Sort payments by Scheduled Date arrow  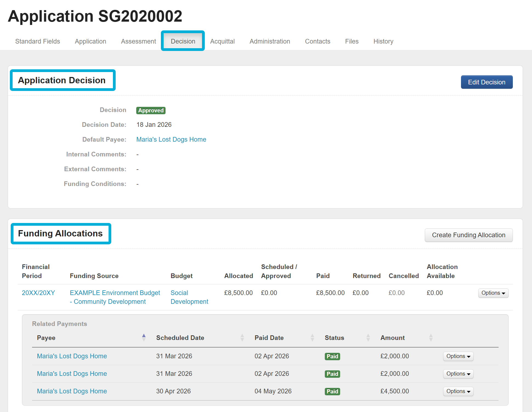242,338
